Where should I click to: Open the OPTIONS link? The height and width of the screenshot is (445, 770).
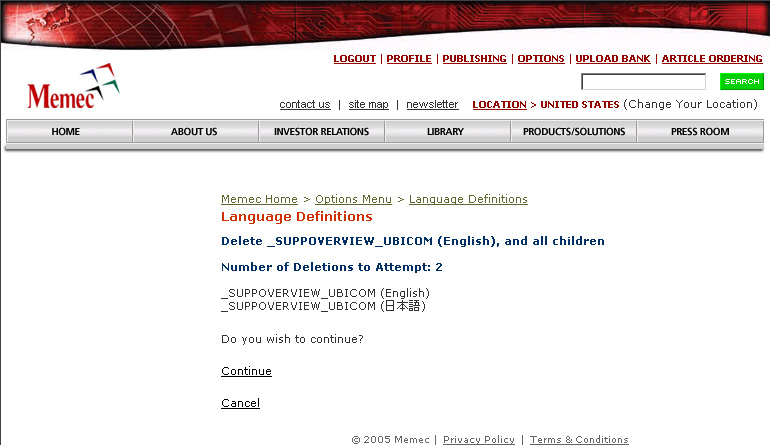[x=541, y=58]
